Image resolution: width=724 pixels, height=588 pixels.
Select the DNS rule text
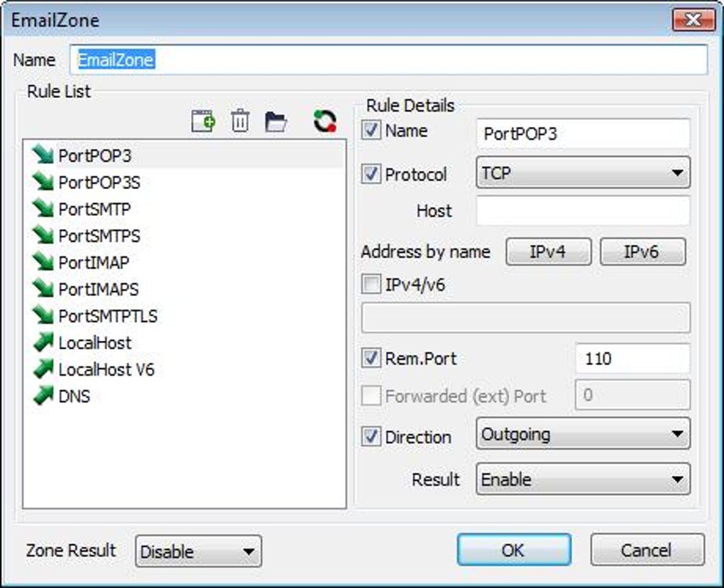coord(75,397)
